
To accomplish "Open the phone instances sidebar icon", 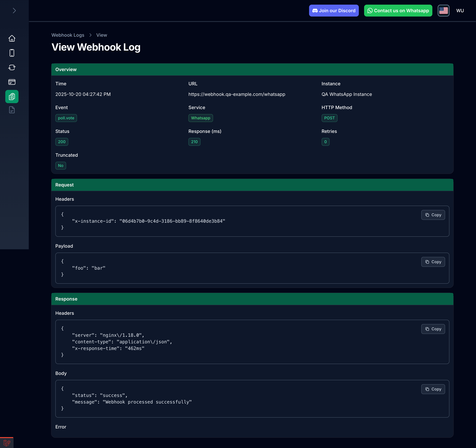I will pyautogui.click(x=12, y=53).
